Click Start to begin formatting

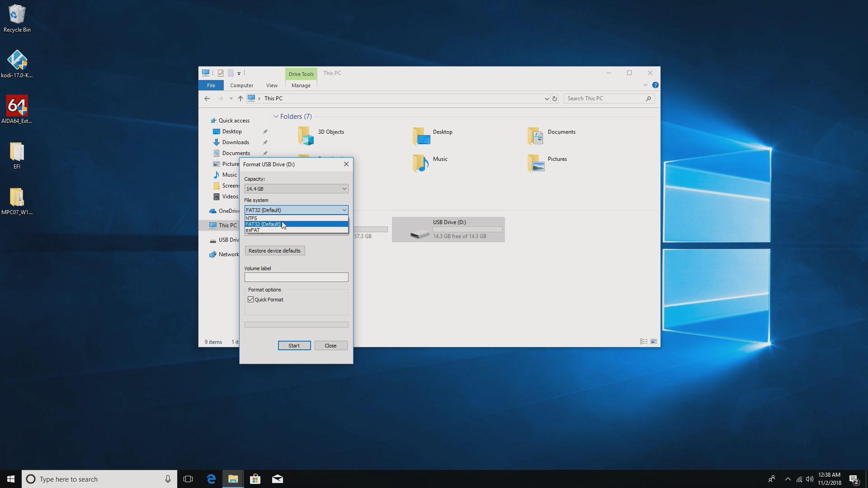click(x=294, y=346)
